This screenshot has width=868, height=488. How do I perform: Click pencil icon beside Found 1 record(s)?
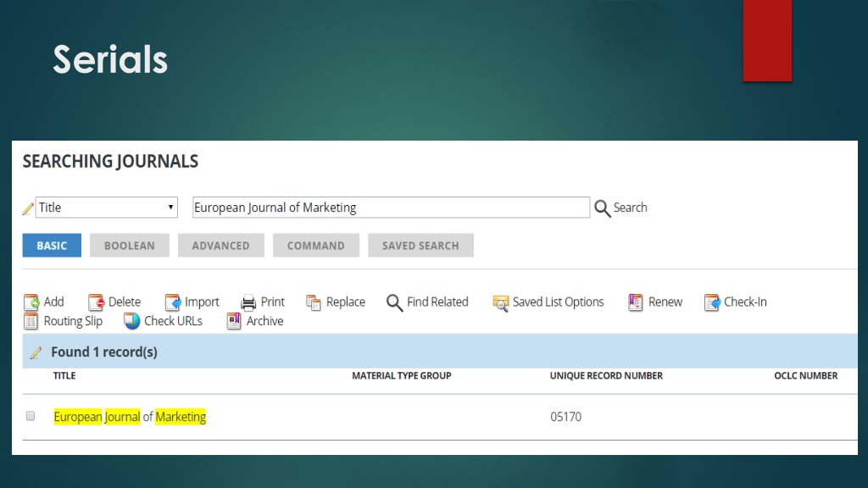coord(36,352)
